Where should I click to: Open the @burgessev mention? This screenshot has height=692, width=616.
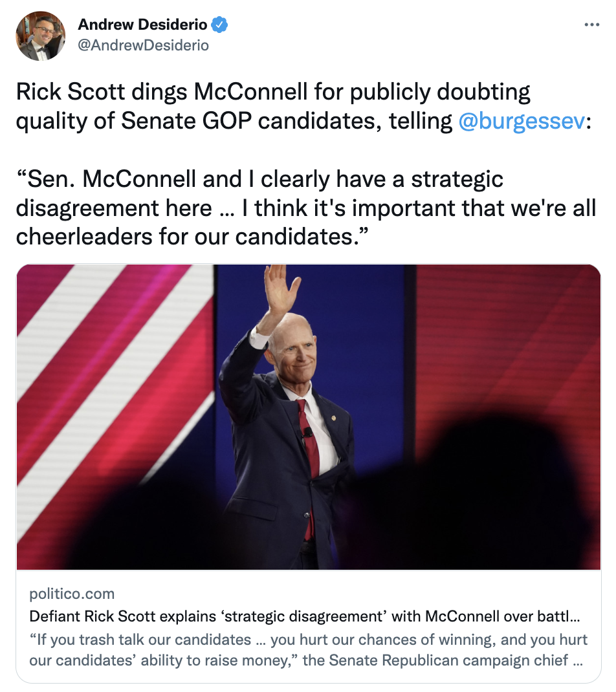click(520, 120)
